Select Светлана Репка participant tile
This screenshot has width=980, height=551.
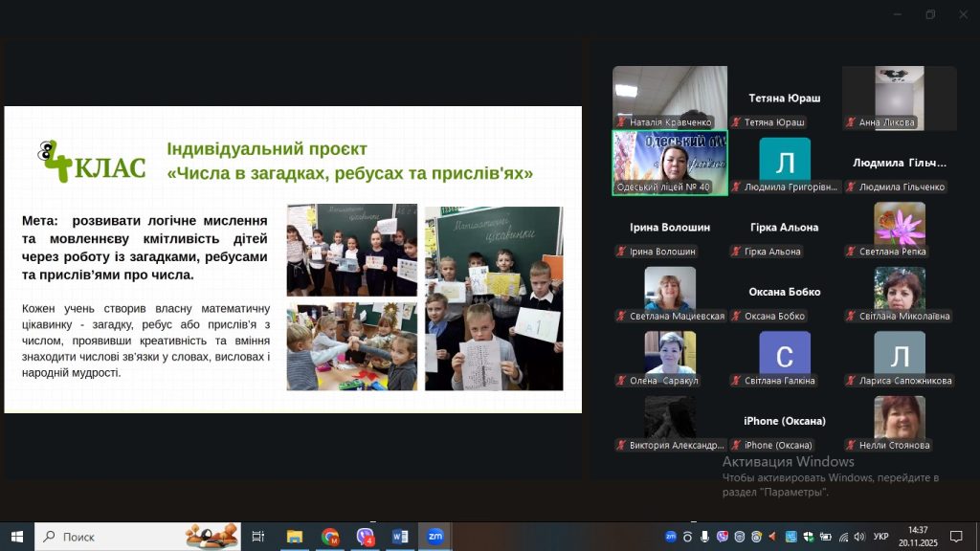pyautogui.click(x=899, y=230)
